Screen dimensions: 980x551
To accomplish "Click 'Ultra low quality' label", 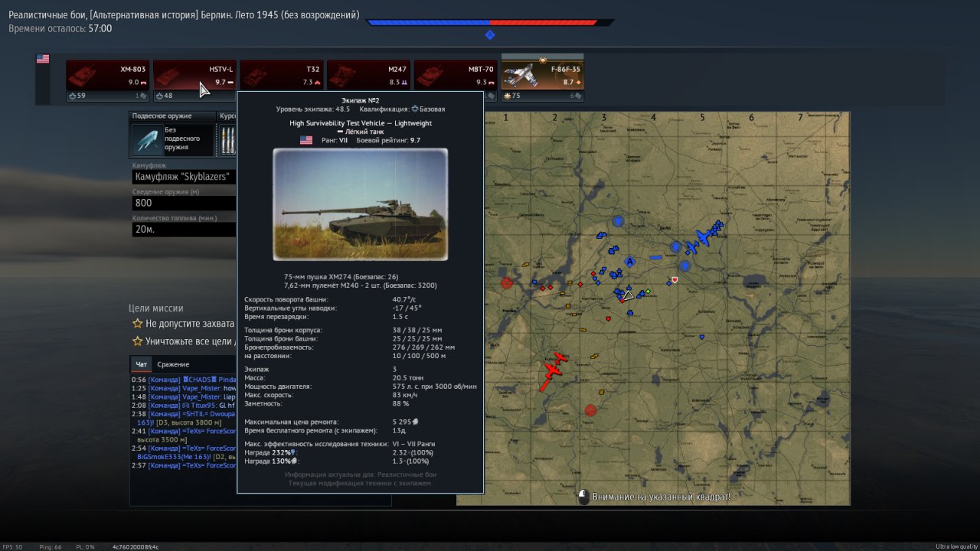I will 955,546.
